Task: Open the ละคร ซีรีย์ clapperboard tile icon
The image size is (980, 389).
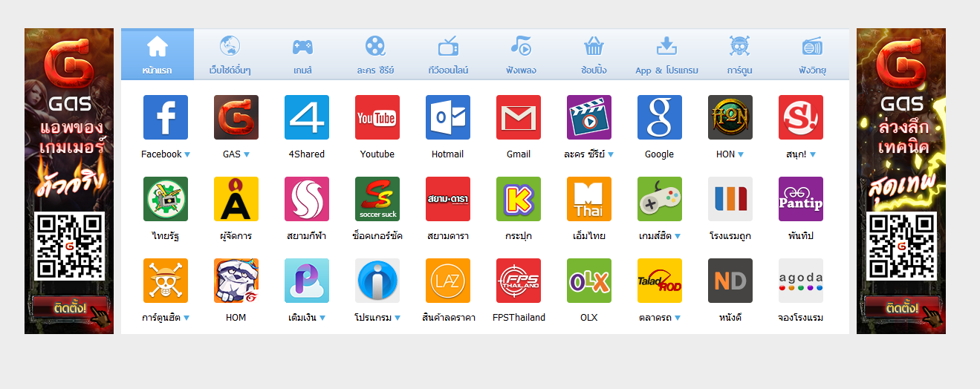Action: click(x=589, y=117)
